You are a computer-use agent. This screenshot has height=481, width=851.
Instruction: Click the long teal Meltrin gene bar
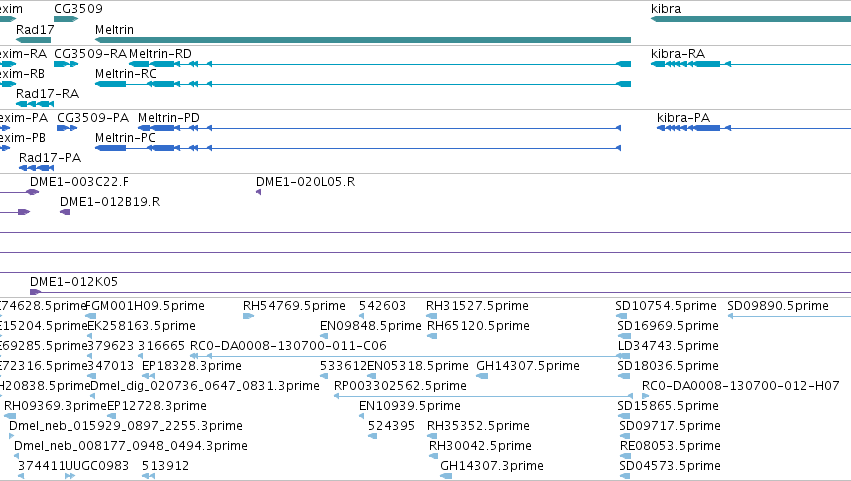(363, 40)
